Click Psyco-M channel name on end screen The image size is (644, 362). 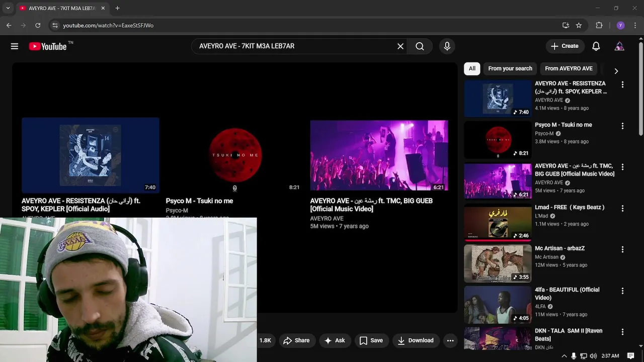pos(177,211)
